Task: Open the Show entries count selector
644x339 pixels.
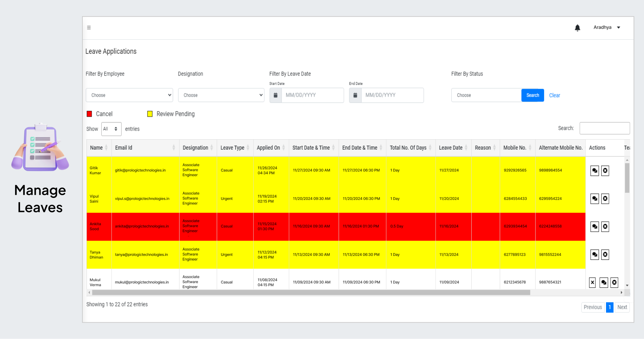Action: tap(111, 129)
